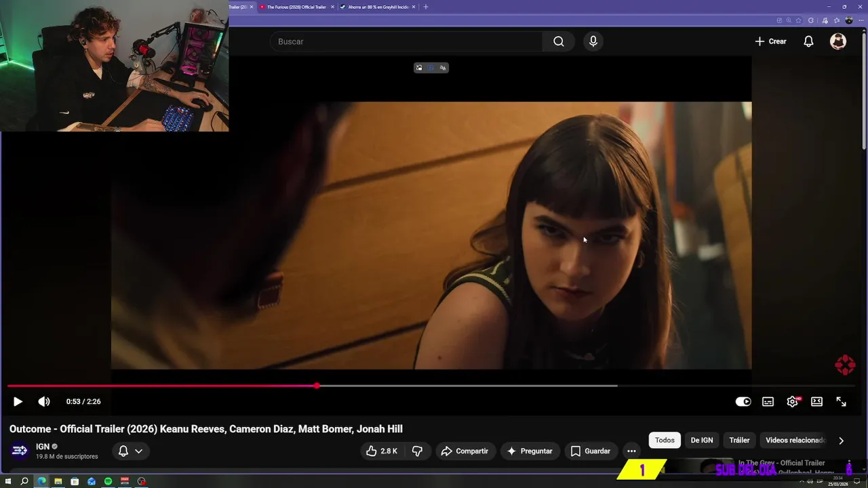Screen dimensions: 868x488
Task: Click the paused trailer video frame
Action: (431, 235)
